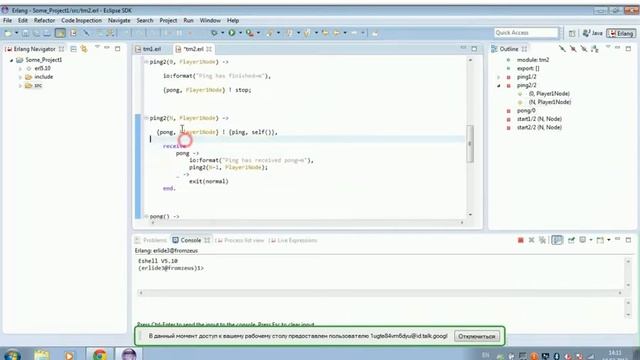Open the New dropdown arrow in toolbar
This screenshot has height=360, width=640.
tap(17, 33)
